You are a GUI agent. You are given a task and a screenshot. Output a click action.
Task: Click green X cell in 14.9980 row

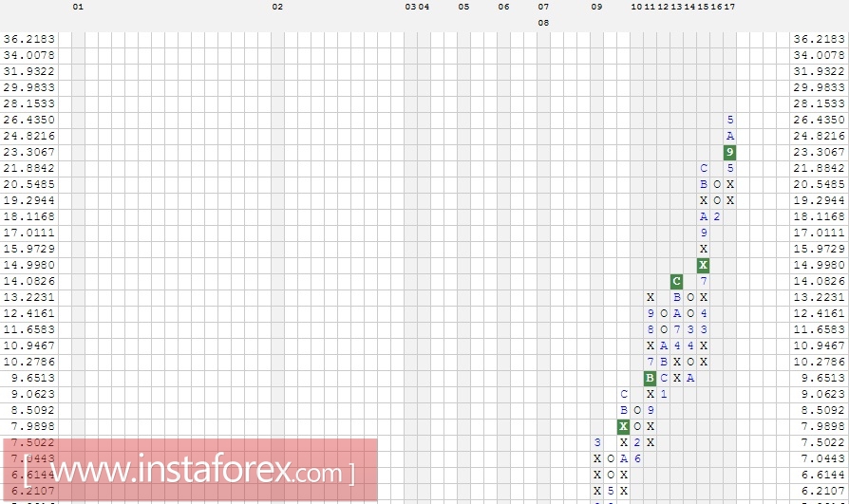(x=703, y=265)
